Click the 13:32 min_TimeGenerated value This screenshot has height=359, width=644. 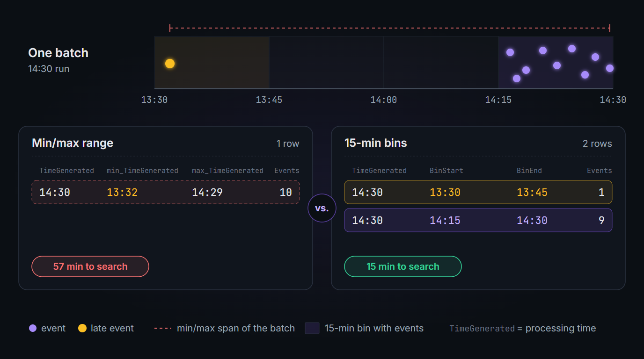coord(122,192)
